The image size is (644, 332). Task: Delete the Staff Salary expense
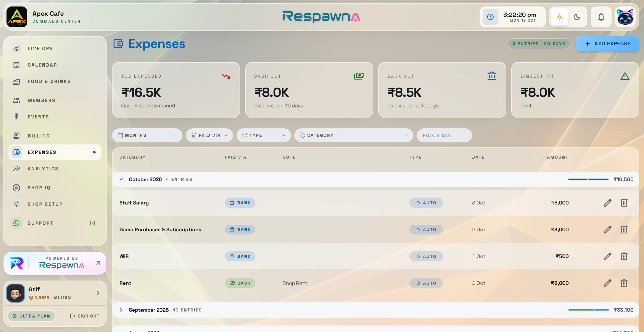[x=624, y=203]
